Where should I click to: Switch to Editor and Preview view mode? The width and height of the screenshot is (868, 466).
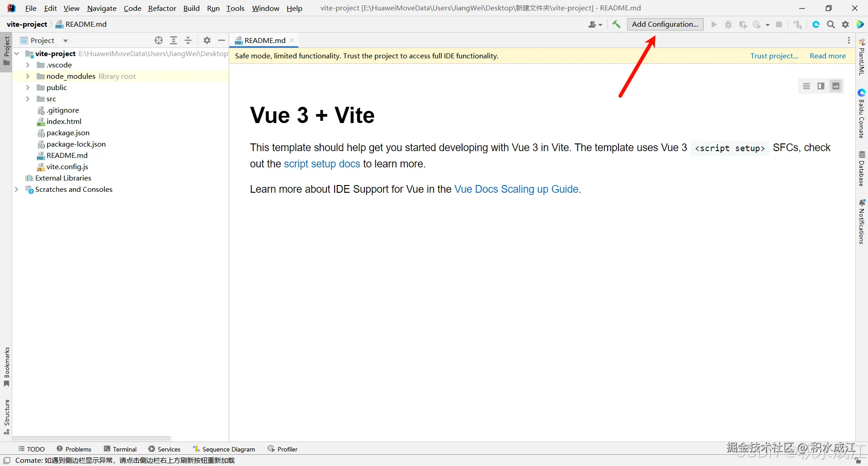coord(821,86)
